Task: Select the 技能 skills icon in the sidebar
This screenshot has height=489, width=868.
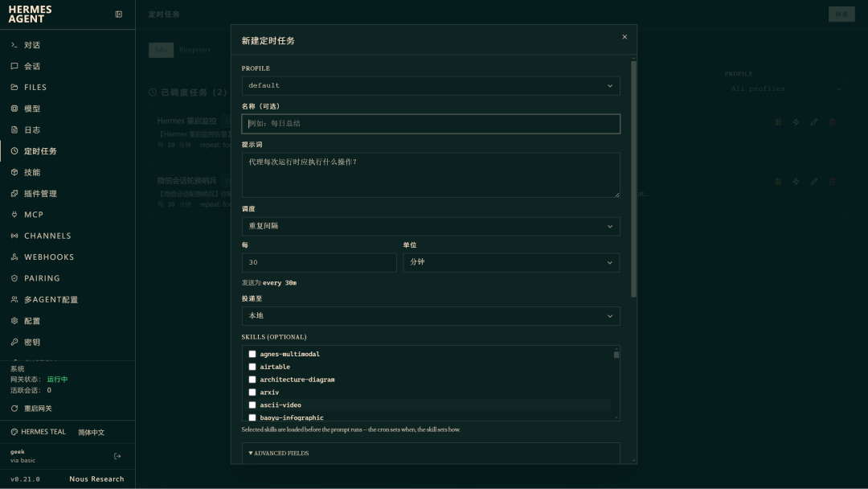Action: pos(14,172)
